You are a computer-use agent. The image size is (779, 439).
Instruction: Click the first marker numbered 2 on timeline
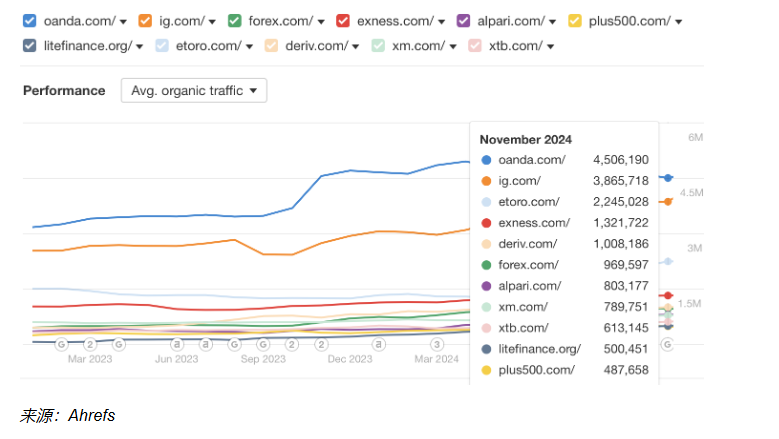click(90, 344)
